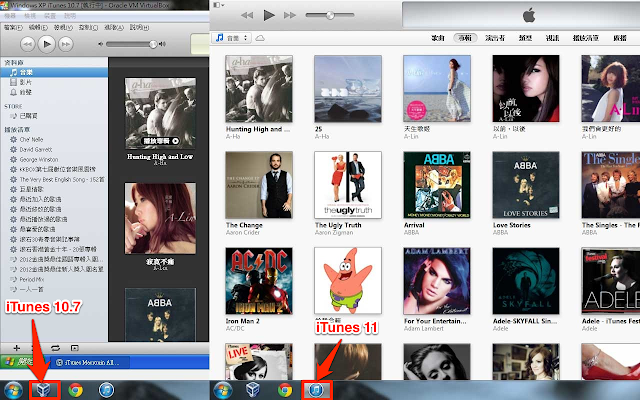The image size is (640, 400).
Task: Click the add playlist plus button
Action: [x=16, y=348]
